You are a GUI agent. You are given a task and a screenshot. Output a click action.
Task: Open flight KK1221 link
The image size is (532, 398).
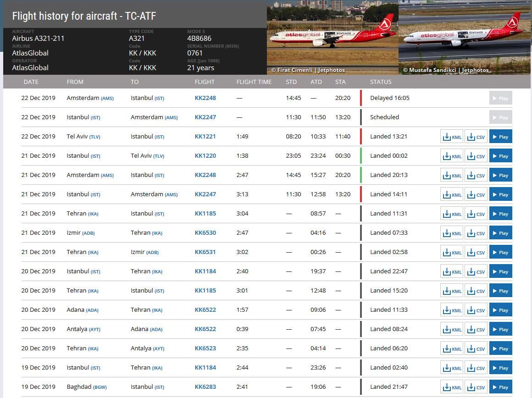point(205,137)
